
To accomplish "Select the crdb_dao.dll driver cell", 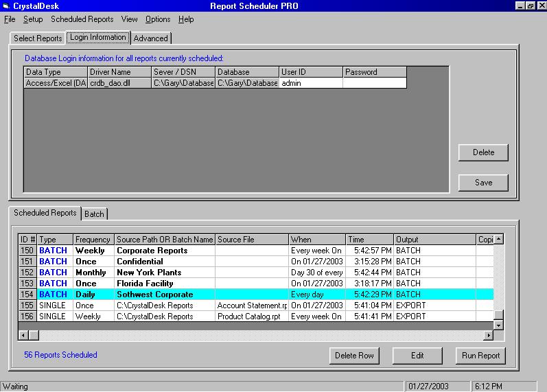I will click(x=119, y=83).
